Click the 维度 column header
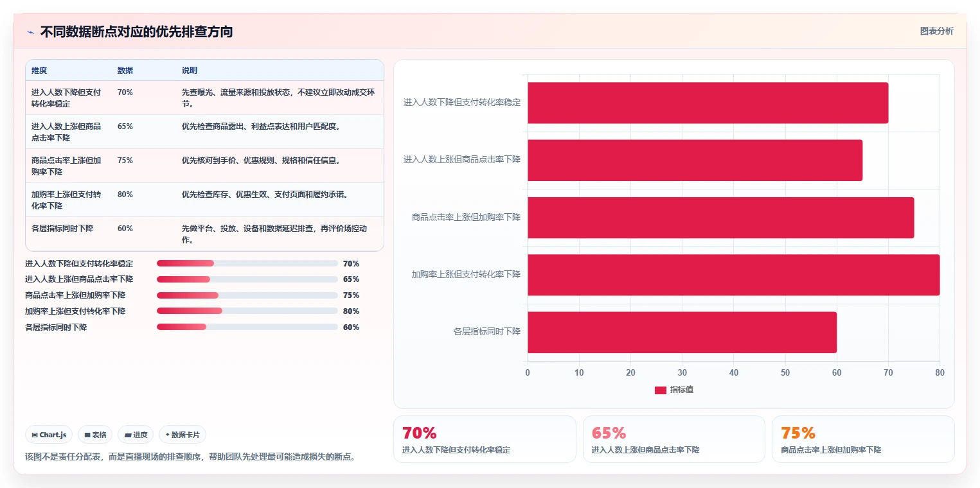This screenshot has height=488, width=980. tap(39, 71)
